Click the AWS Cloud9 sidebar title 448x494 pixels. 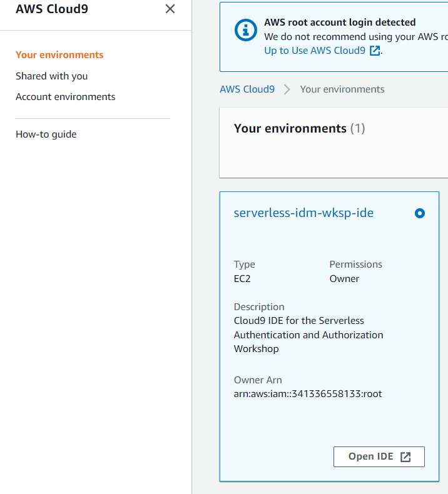pyautogui.click(x=52, y=9)
